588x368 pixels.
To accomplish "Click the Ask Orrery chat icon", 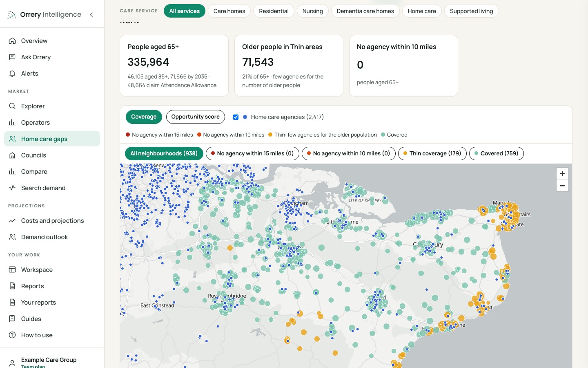I will pyautogui.click(x=12, y=57).
